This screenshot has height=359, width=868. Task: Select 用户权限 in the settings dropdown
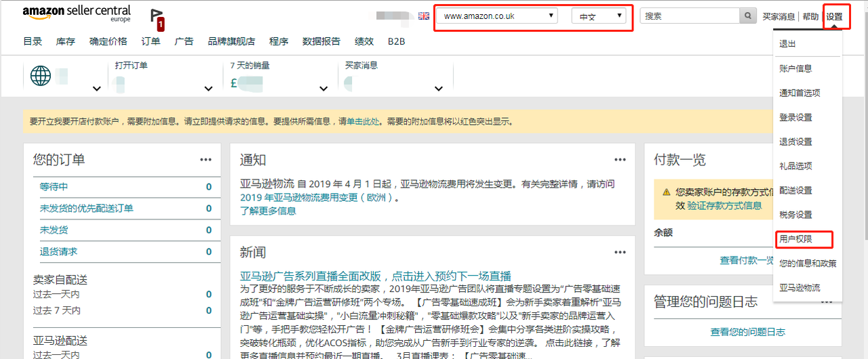(795, 239)
